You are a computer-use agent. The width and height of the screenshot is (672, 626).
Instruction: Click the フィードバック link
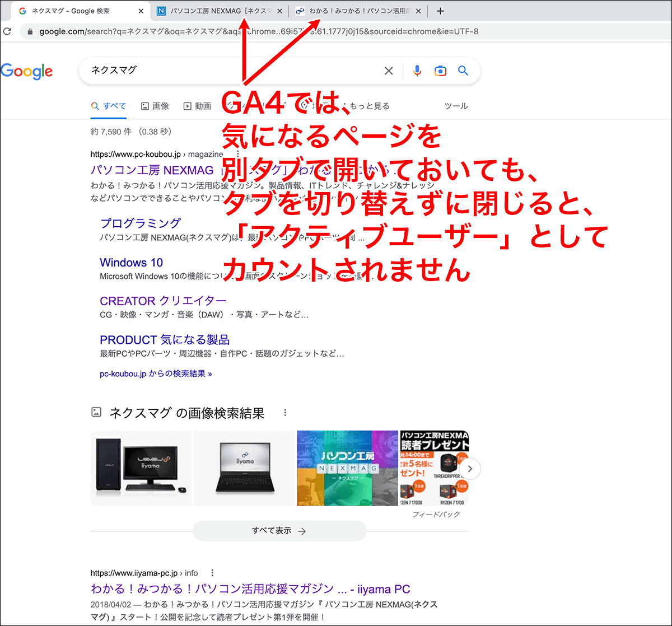(436, 514)
